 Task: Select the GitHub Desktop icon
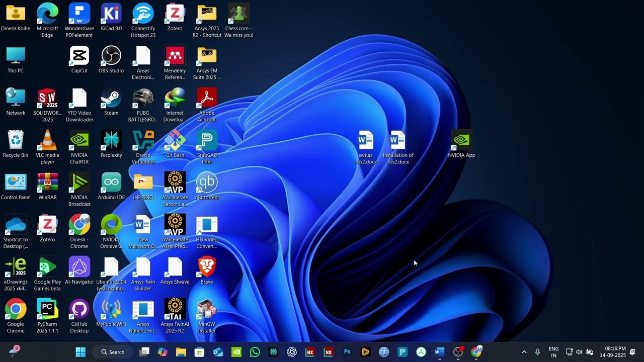tap(79, 317)
